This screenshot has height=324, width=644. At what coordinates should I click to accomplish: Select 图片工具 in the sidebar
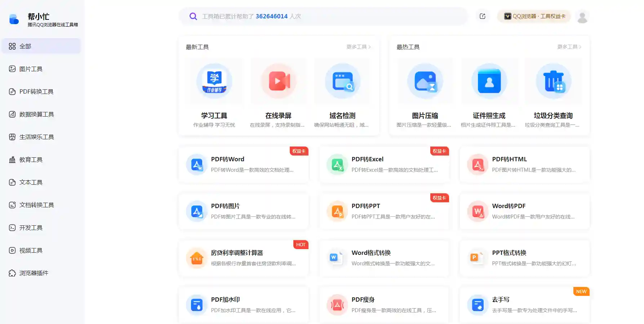tap(31, 69)
